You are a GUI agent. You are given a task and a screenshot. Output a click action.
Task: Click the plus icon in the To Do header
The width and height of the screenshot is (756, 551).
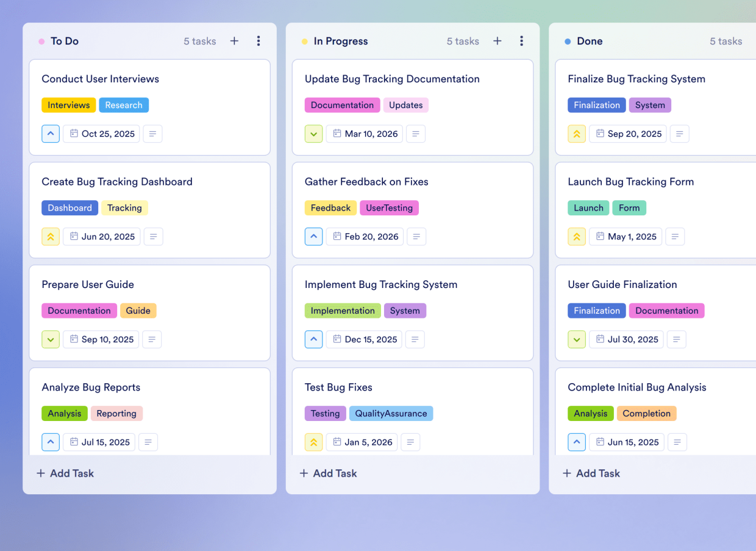[x=234, y=41]
